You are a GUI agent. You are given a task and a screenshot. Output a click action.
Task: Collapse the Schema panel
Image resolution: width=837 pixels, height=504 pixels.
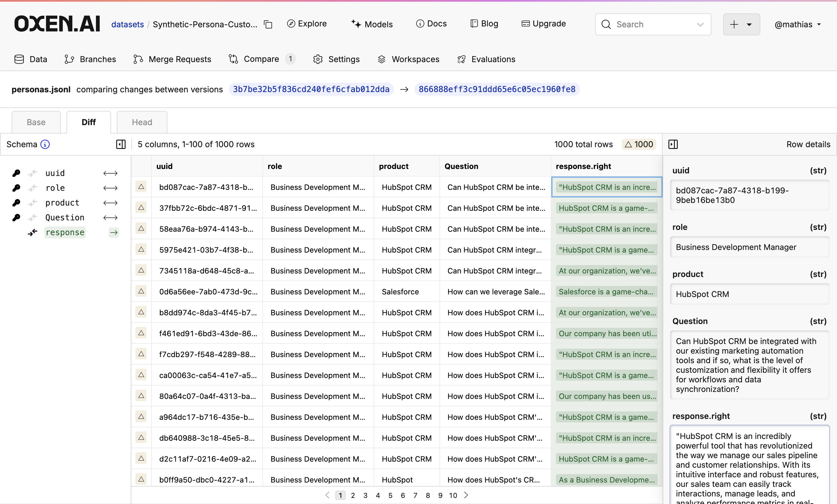point(121,145)
